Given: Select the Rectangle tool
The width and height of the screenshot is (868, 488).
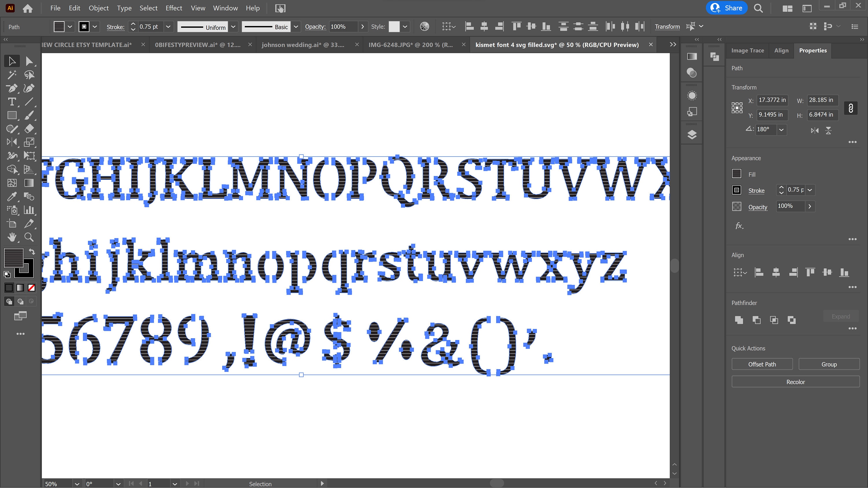Looking at the screenshot, I should click(12, 115).
